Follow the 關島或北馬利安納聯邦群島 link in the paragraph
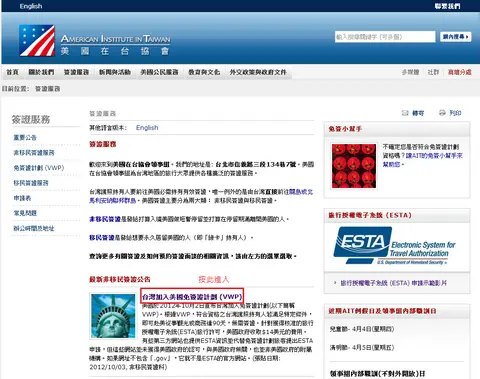This screenshot has height=379, width=480. coord(201,196)
